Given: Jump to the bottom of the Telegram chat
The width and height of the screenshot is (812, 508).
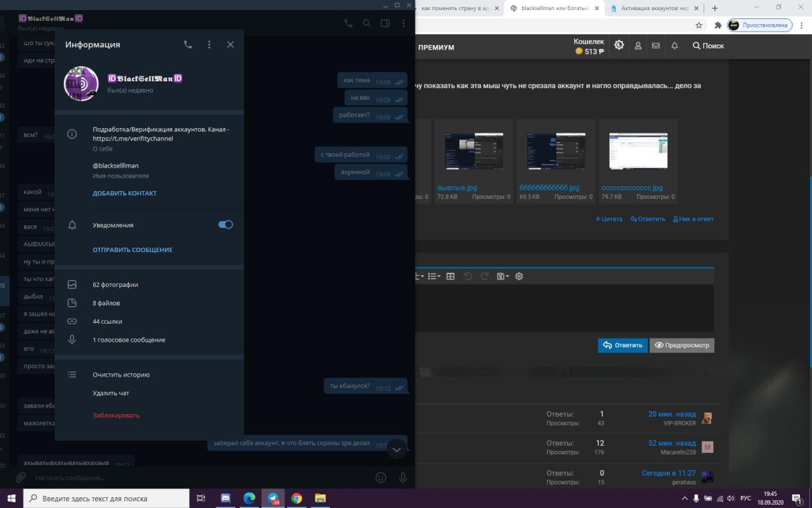Looking at the screenshot, I should pos(396,449).
